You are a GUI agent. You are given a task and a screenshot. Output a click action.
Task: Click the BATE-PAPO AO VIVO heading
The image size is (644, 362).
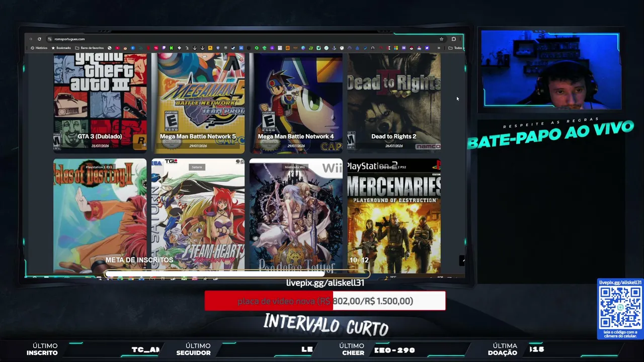point(550,135)
